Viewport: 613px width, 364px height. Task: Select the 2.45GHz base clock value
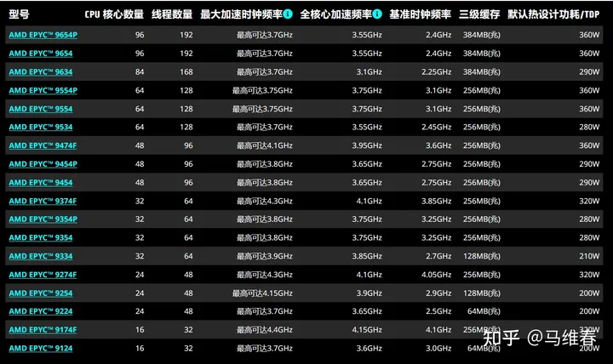click(x=436, y=127)
